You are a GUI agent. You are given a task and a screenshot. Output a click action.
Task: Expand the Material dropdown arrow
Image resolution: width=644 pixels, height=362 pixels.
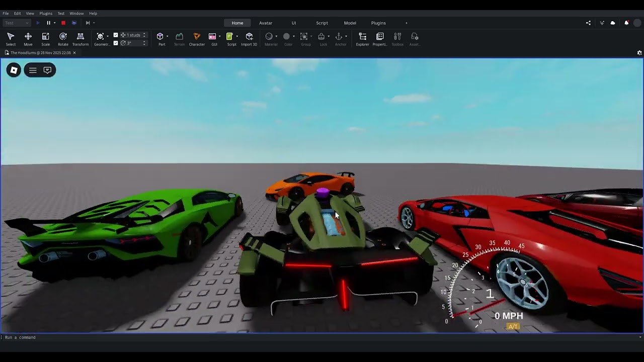pos(276,36)
